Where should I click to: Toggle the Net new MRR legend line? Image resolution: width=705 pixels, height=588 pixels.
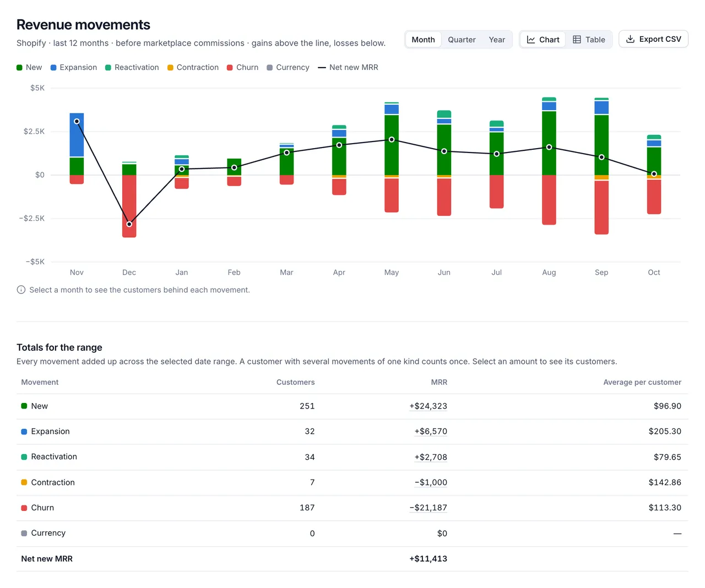coord(348,67)
